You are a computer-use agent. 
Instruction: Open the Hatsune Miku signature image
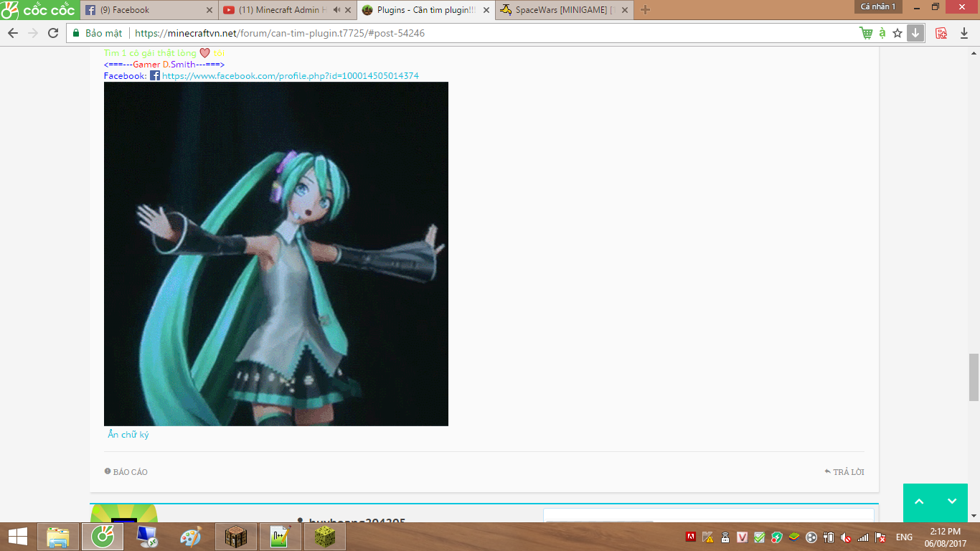276,254
